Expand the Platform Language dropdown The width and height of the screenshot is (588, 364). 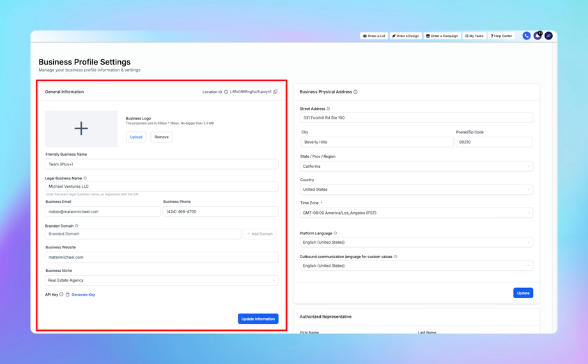coord(416,243)
